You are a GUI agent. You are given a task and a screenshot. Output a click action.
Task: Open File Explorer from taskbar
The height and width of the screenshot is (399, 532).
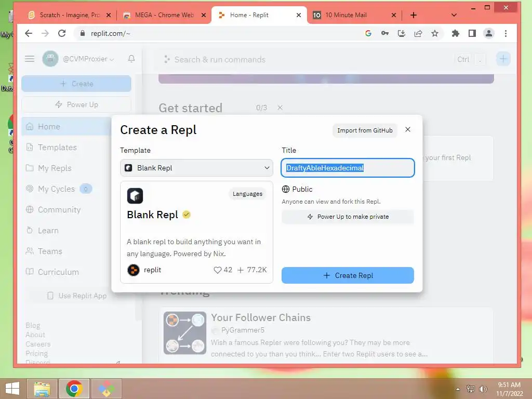pos(42,389)
